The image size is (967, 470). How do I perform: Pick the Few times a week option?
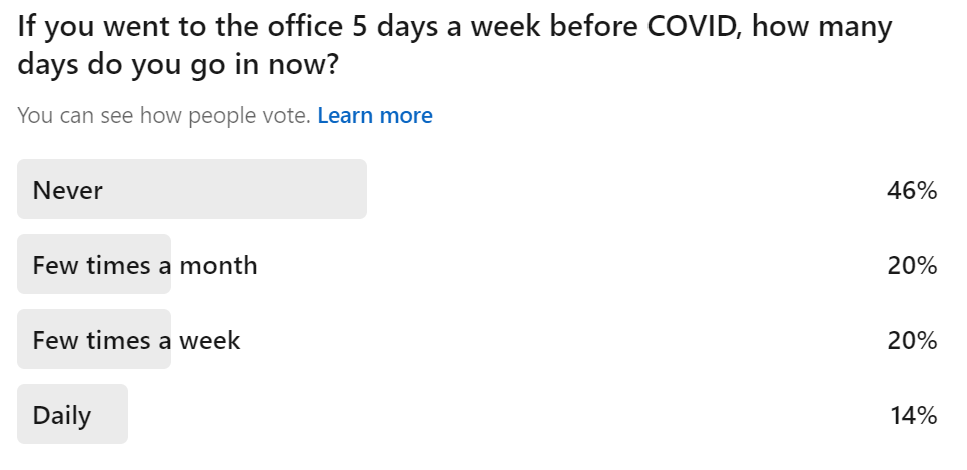tap(136, 340)
